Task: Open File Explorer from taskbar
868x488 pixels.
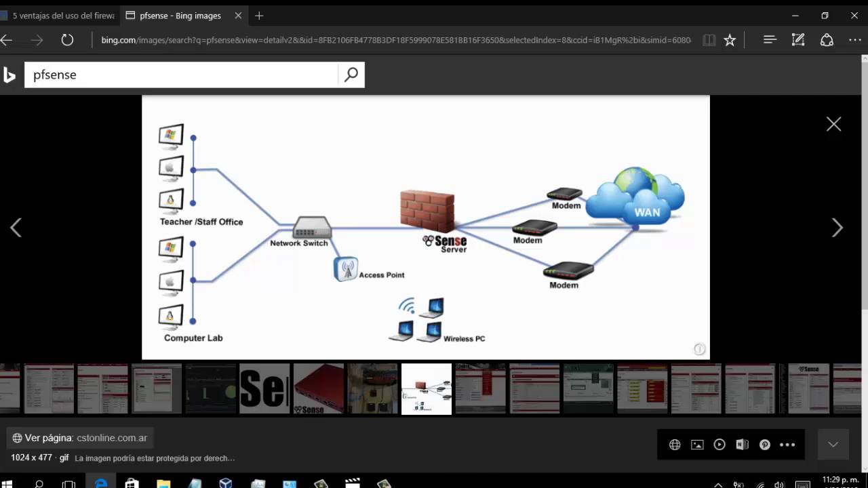Action: click(x=163, y=483)
